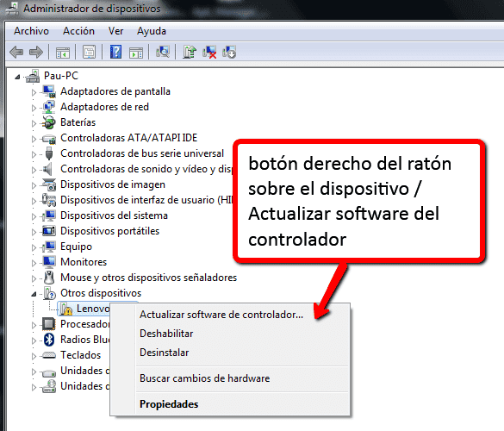Select Propiedades in the context menu
This screenshot has width=504, height=431.
point(169,404)
